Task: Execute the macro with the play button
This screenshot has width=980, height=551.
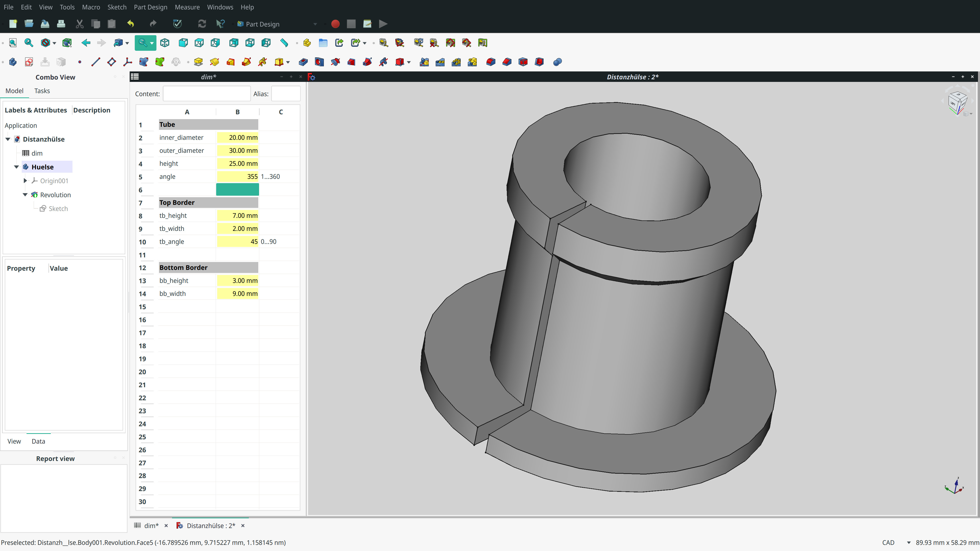Action: pos(383,24)
